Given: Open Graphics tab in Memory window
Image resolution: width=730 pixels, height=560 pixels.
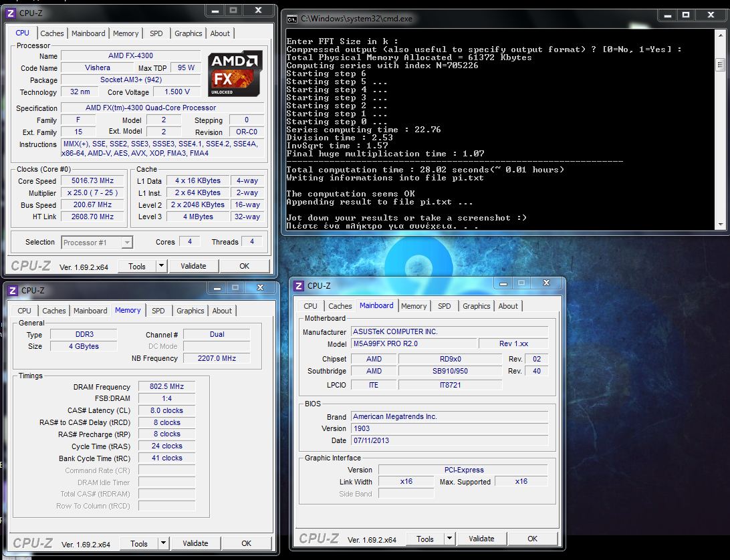Looking at the screenshot, I should coord(190,311).
